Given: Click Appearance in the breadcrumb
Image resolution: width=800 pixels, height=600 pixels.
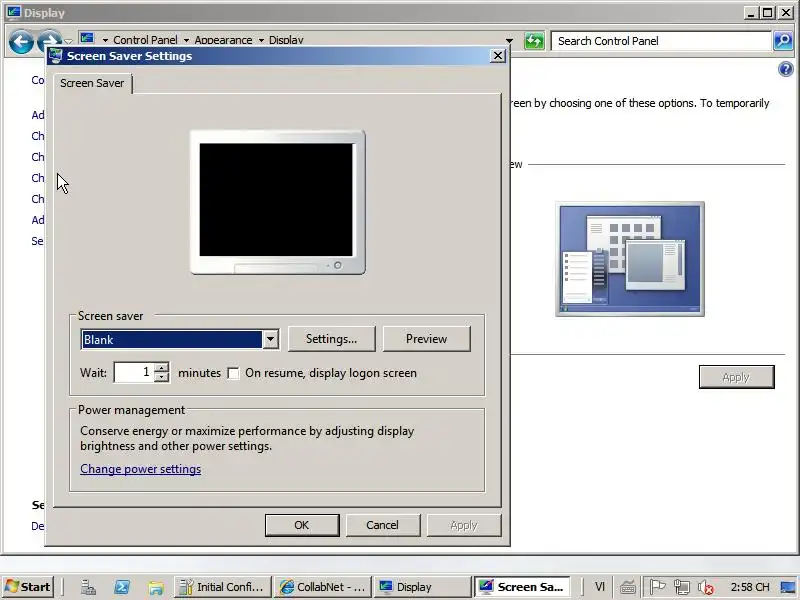Looking at the screenshot, I should tap(223, 40).
